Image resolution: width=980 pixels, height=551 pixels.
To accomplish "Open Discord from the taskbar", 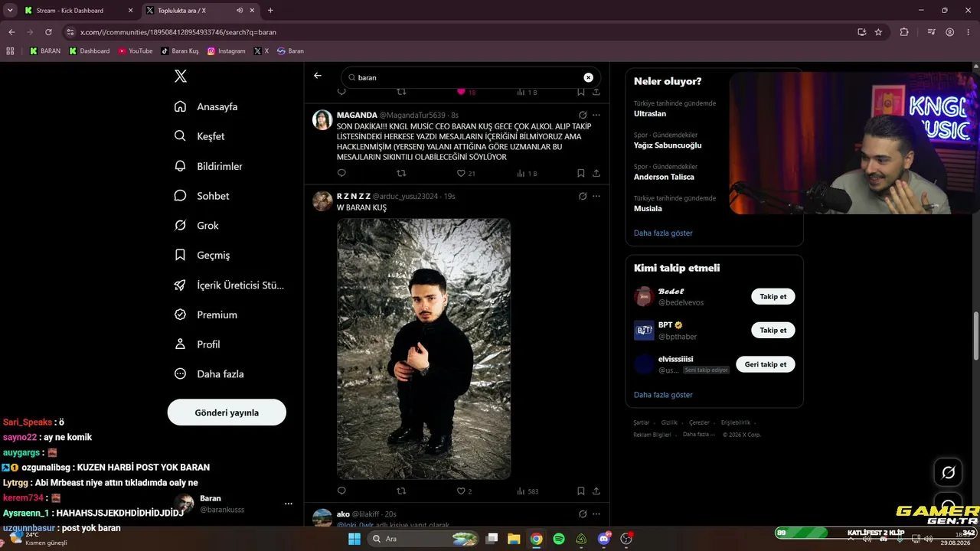I will tap(604, 539).
